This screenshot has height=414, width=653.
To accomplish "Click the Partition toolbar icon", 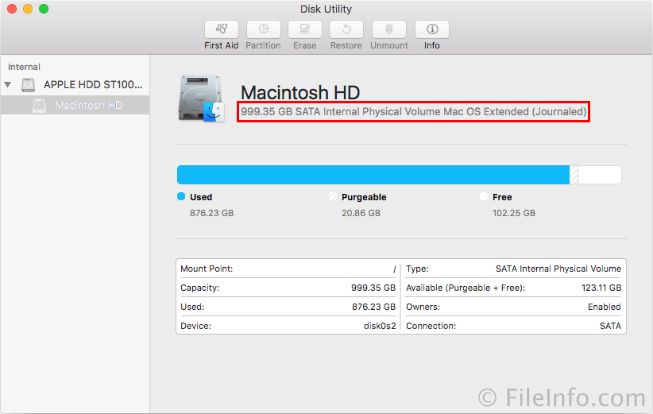I will [263, 29].
